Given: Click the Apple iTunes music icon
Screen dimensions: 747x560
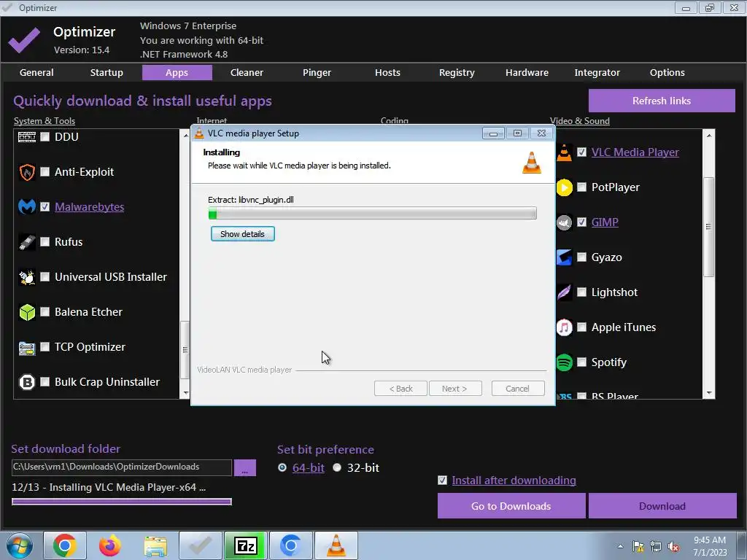Looking at the screenshot, I should pyautogui.click(x=564, y=327).
